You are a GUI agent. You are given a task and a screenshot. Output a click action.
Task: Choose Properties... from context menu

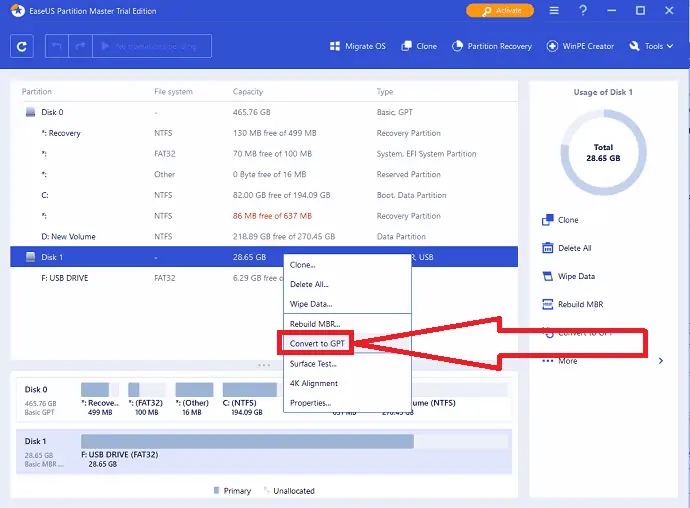[x=347, y=403]
